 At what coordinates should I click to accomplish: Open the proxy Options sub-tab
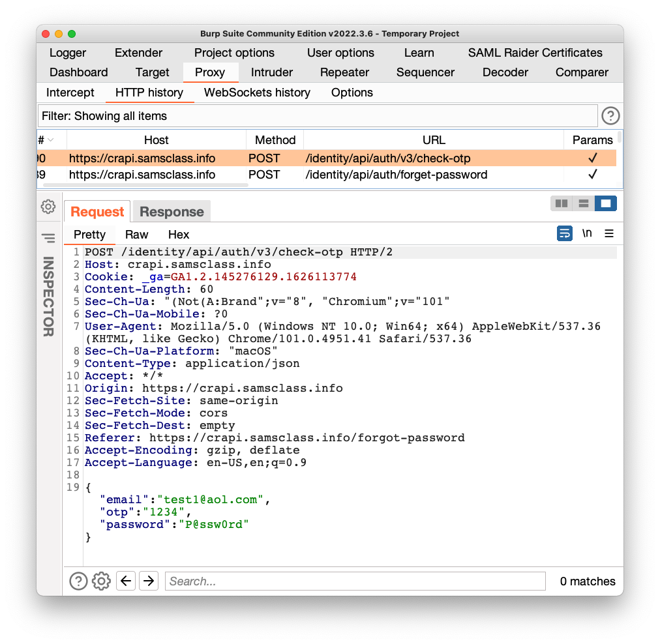(352, 93)
